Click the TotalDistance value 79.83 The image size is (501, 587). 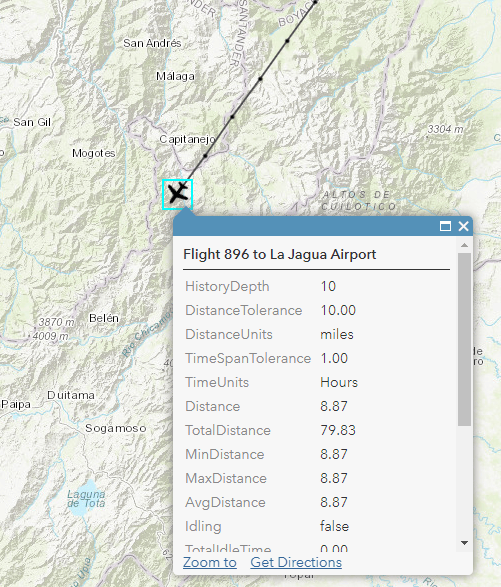coord(338,430)
